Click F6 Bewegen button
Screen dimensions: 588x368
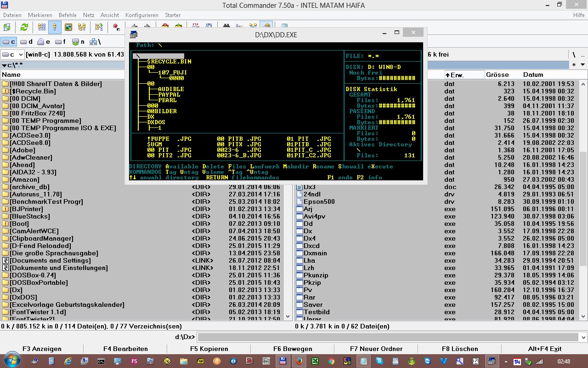293,349
